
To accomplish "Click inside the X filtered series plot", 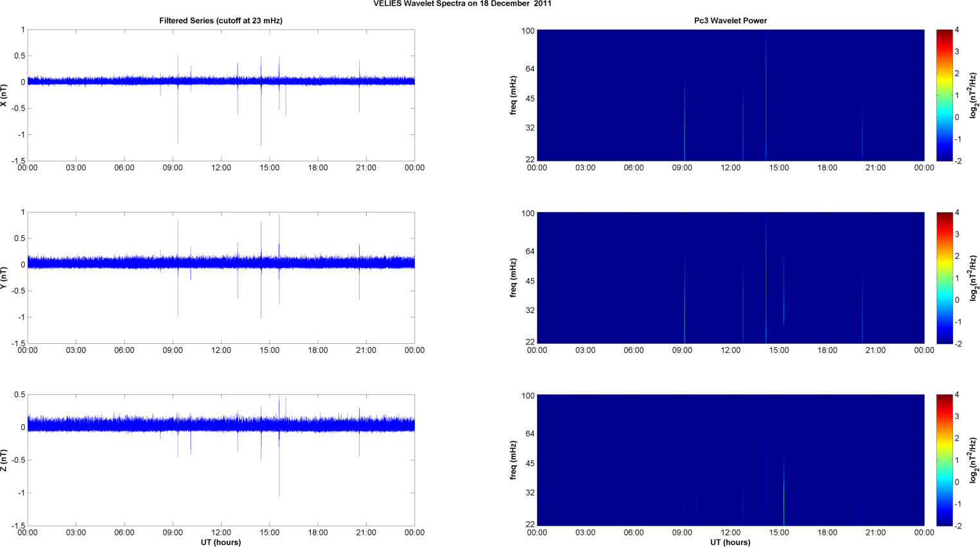I will (221, 95).
